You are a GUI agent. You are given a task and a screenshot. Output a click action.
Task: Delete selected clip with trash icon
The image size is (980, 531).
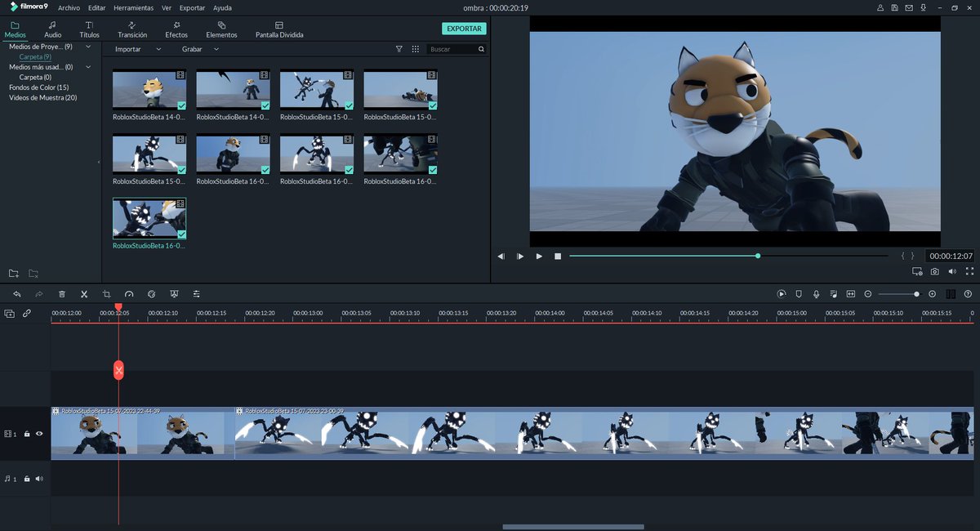tap(62, 294)
